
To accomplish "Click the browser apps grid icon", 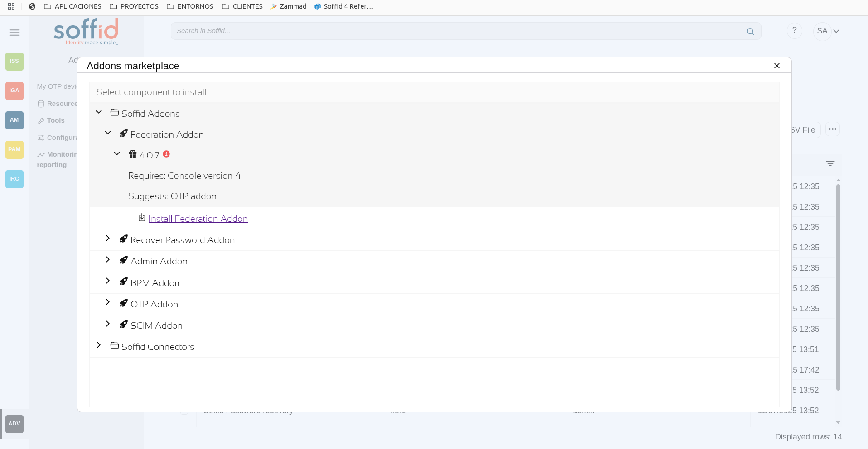I will coord(11,6).
